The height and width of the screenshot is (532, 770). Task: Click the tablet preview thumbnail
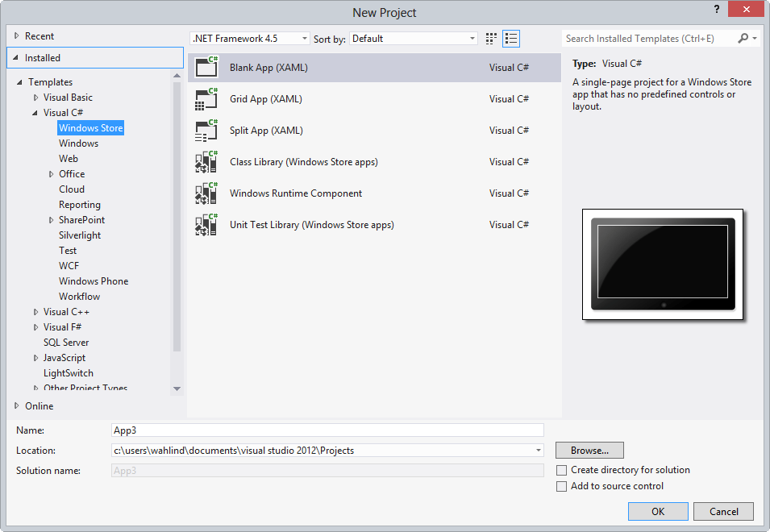[x=663, y=264]
